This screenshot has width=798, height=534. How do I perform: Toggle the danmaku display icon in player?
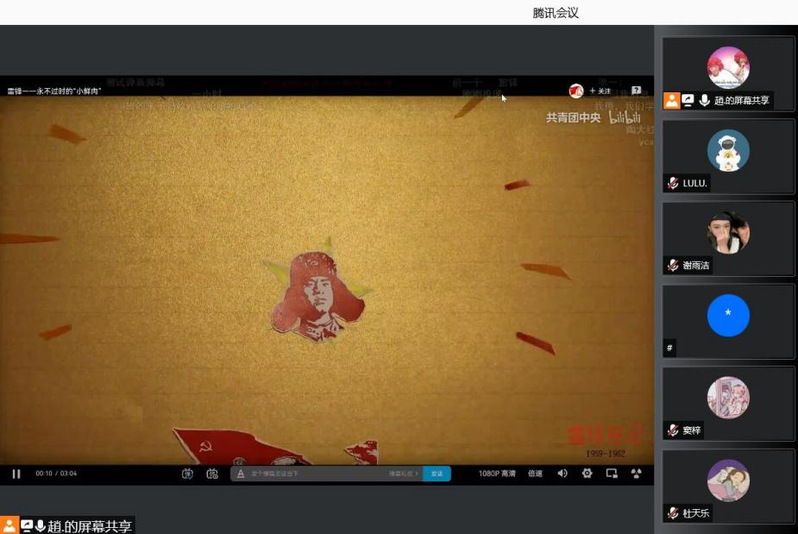187,474
